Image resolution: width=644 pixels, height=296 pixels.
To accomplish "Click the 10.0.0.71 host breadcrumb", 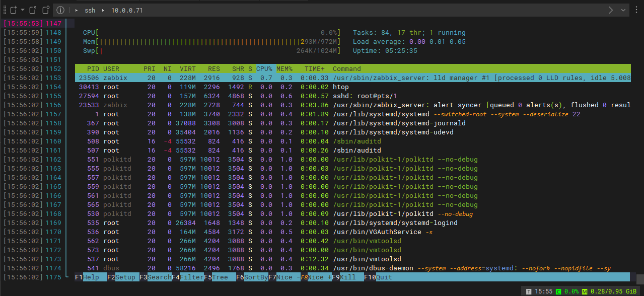I will tap(127, 10).
